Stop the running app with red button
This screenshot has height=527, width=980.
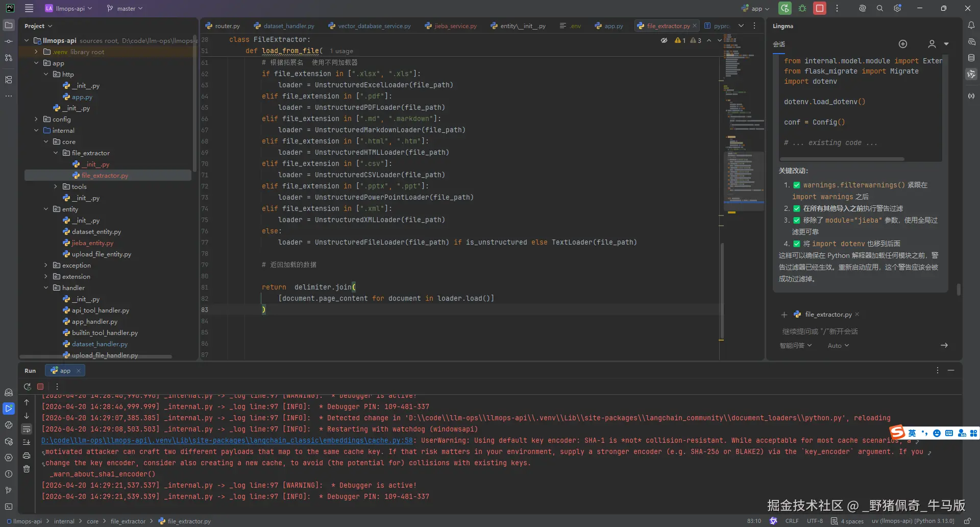coord(820,8)
